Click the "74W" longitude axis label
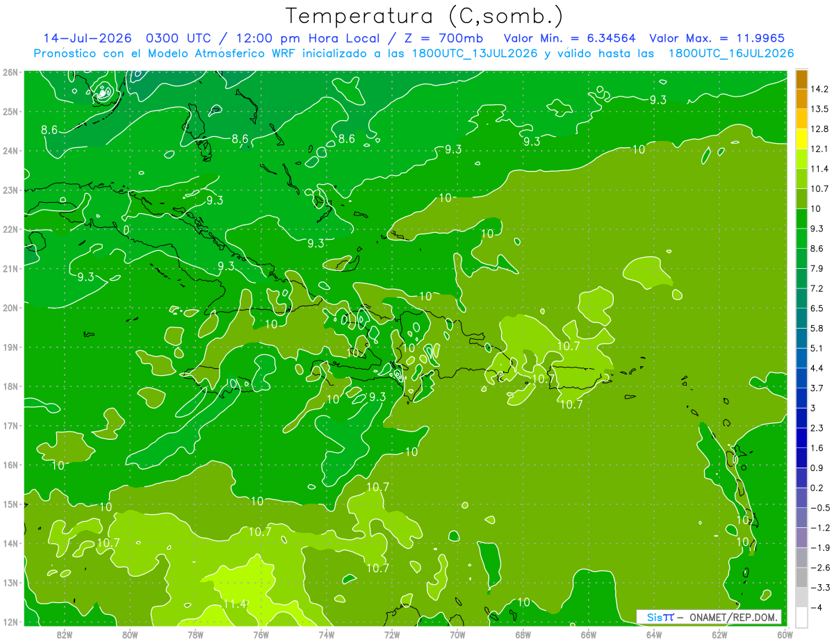 coord(327,634)
